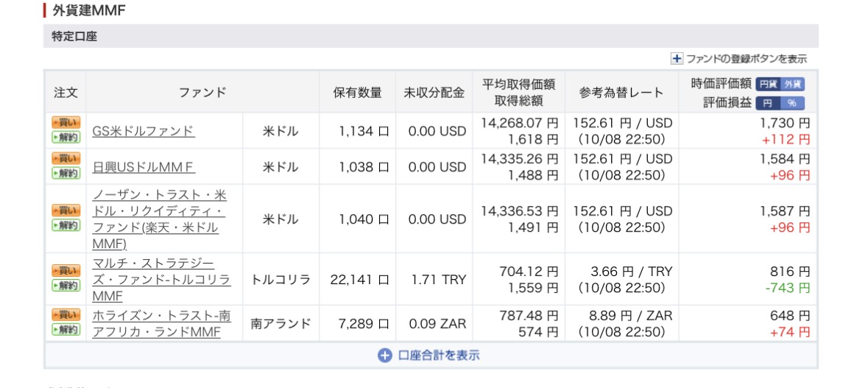Click the 買い button for GS米ドルファンド
Image resolution: width=868 pixels, height=388 pixels.
(x=66, y=123)
